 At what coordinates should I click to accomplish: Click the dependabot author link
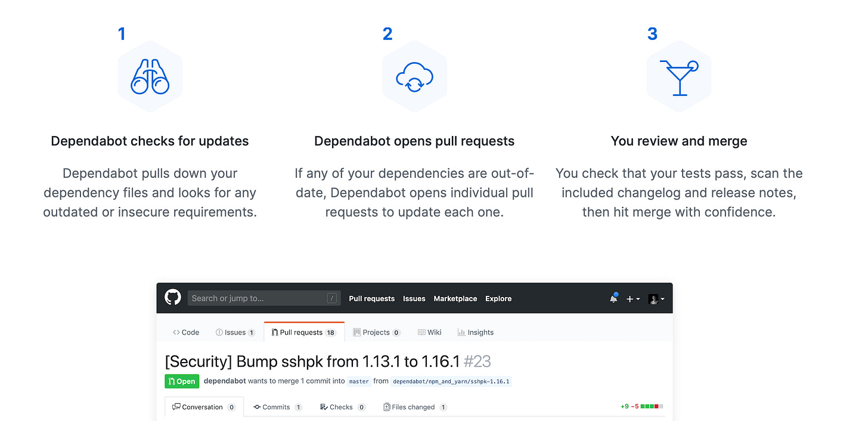pos(225,381)
